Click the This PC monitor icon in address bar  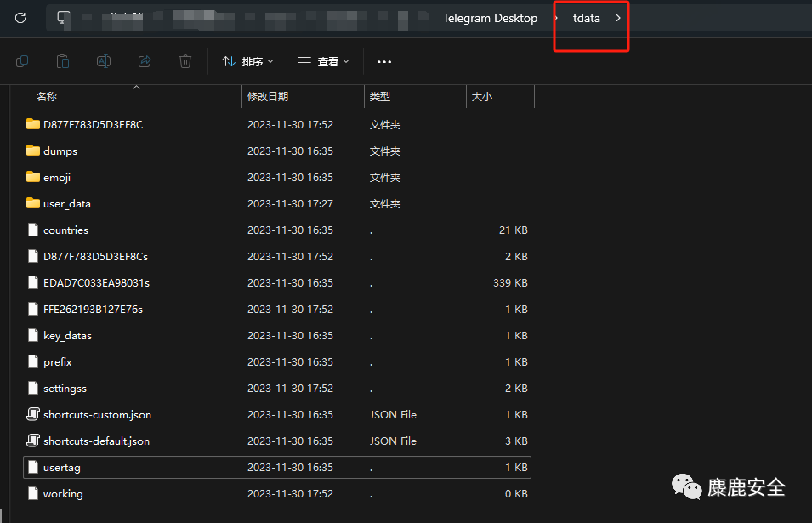point(64,18)
